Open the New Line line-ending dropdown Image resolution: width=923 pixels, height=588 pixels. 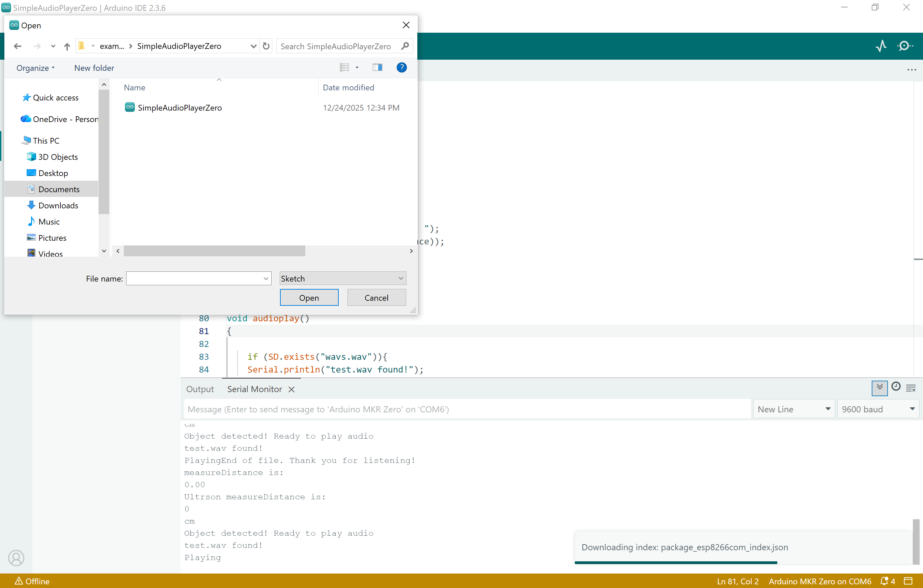(793, 409)
